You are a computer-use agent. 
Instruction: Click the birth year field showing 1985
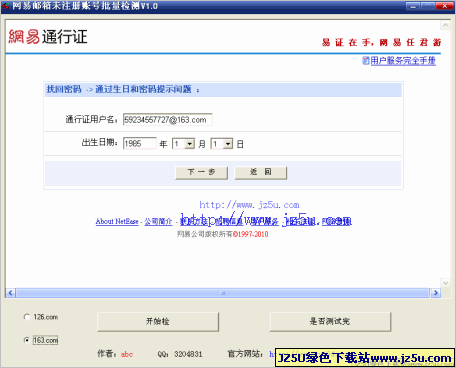pyautogui.click(x=140, y=144)
